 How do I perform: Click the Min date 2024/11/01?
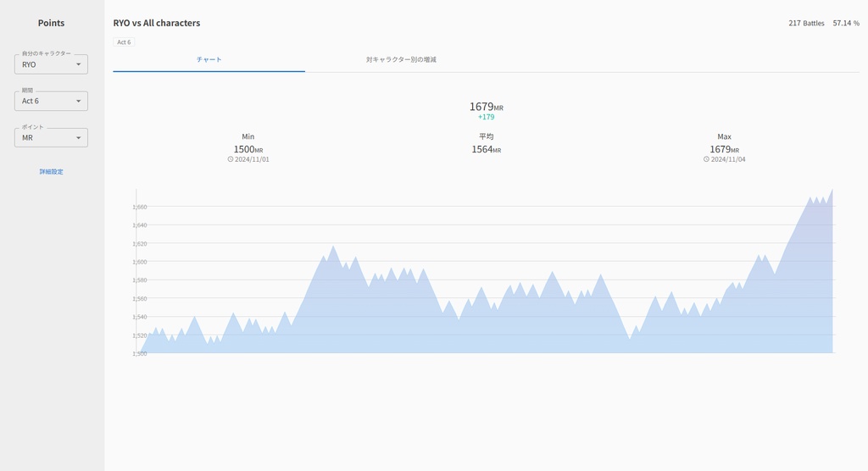click(252, 159)
